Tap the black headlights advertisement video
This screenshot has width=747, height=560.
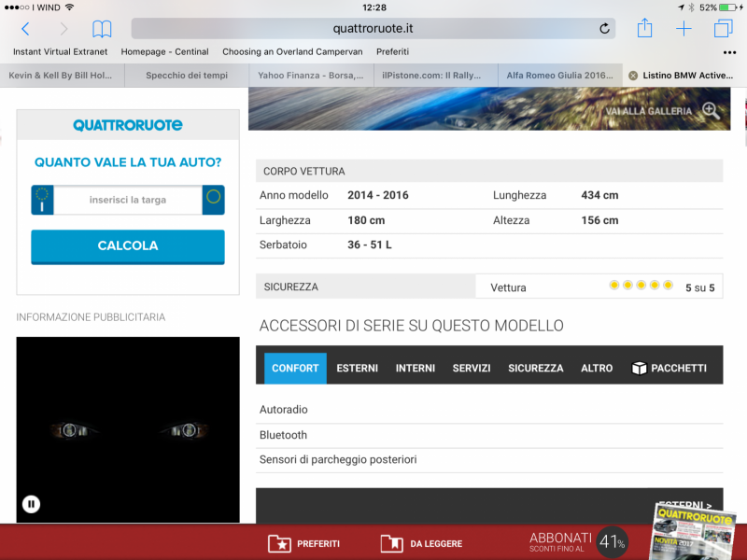[128, 429]
